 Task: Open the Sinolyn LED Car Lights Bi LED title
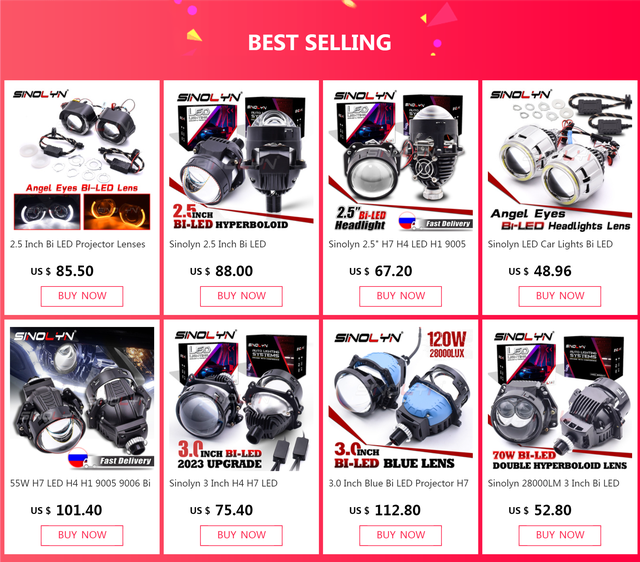click(x=550, y=244)
